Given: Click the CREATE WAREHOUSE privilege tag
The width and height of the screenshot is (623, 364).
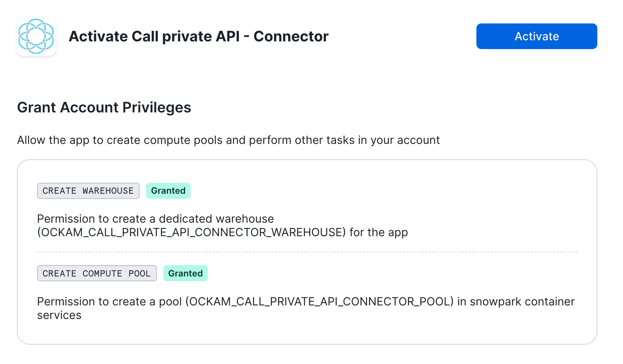Looking at the screenshot, I should (x=88, y=191).
